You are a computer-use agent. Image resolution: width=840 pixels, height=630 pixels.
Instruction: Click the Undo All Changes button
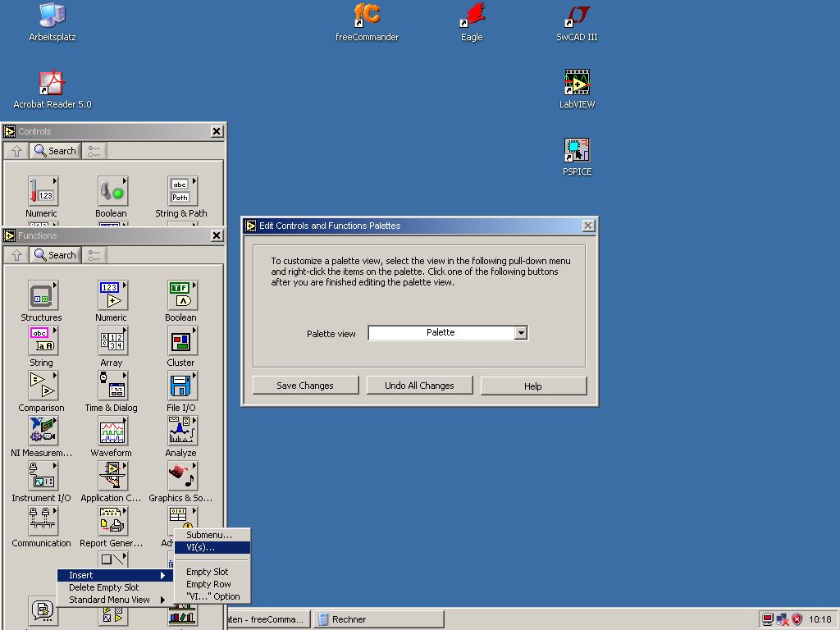[x=419, y=386]
